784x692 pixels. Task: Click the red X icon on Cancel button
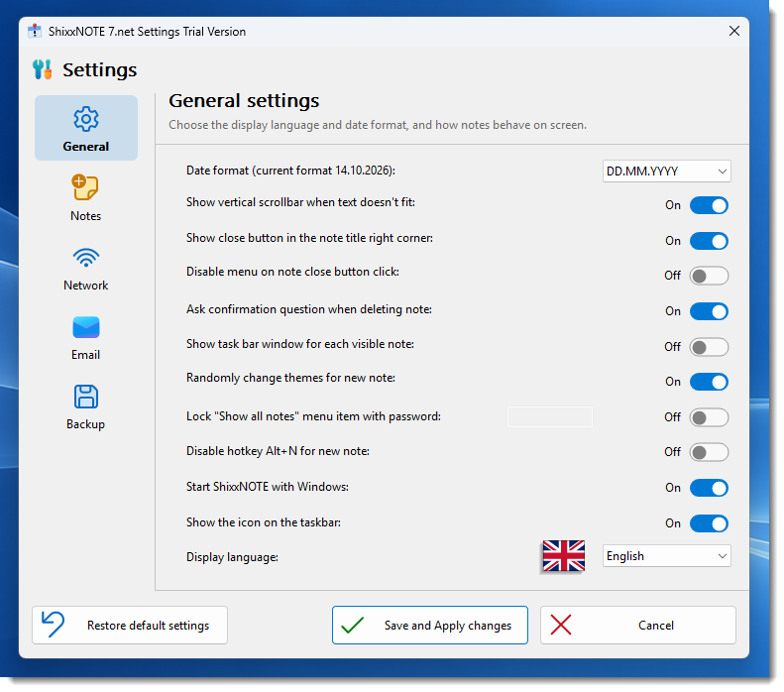coord(561,625)
